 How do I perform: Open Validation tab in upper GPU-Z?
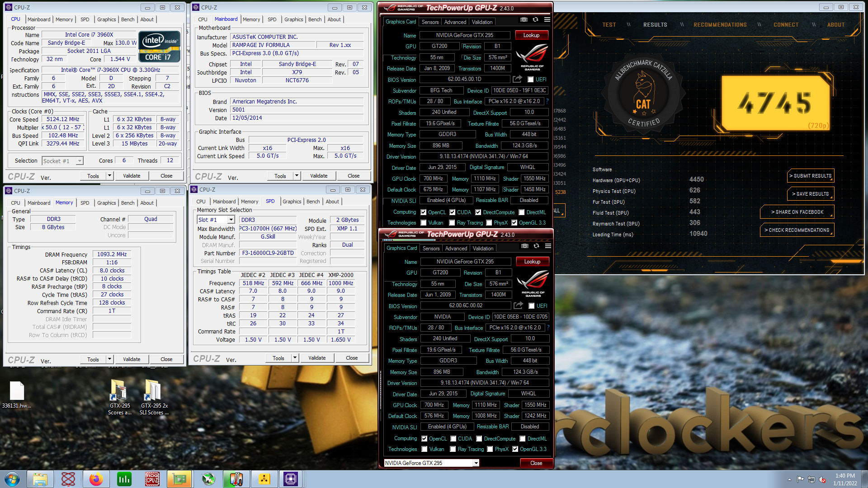(x=482, y=22)
